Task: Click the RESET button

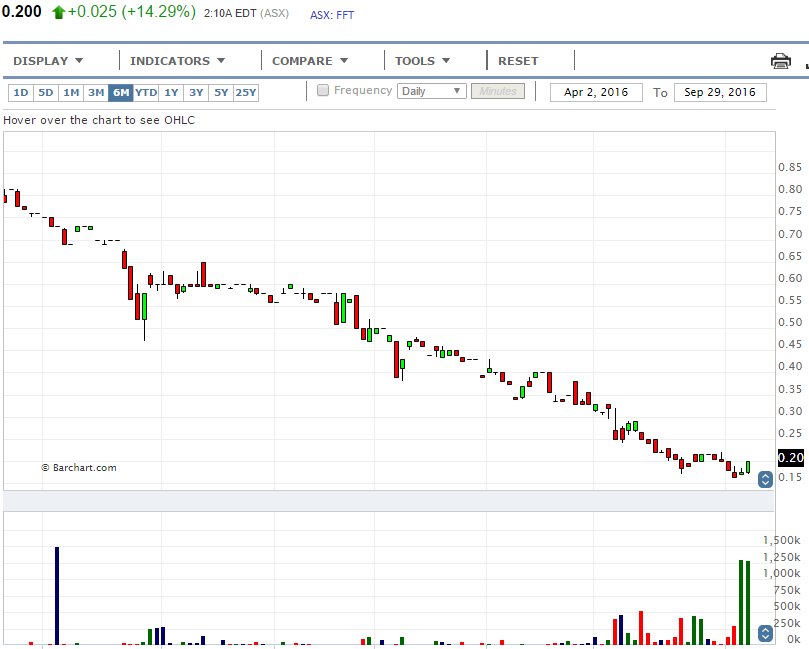Action: [x=518, y=61]
